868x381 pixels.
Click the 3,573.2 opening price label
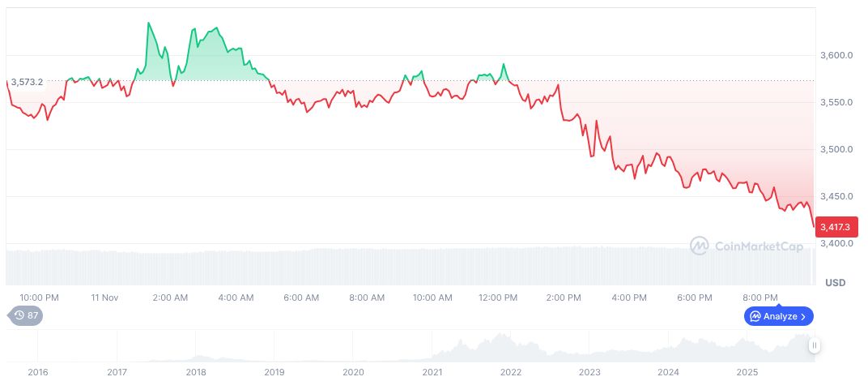pyautogui.click(x=27, y=82)
